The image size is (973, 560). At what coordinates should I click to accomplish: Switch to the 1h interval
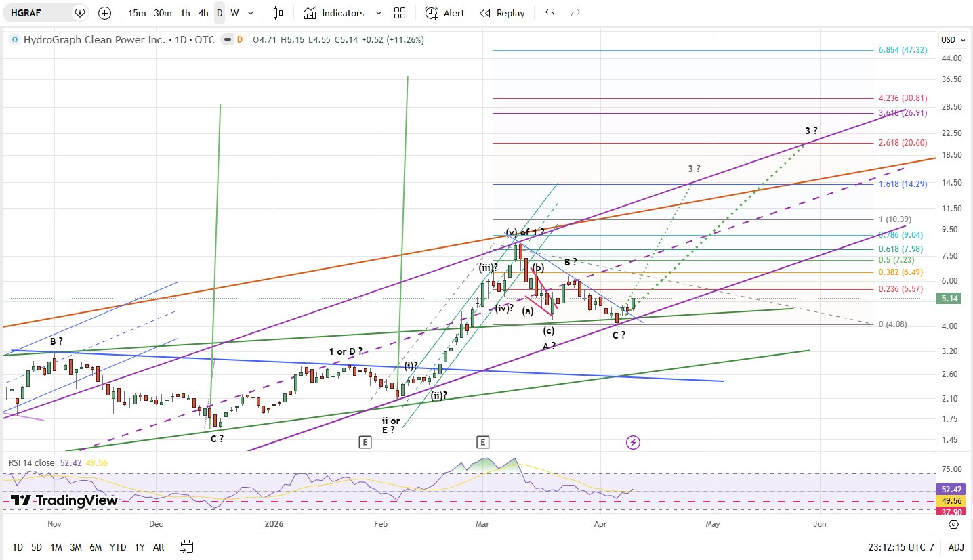pos(185,13)
